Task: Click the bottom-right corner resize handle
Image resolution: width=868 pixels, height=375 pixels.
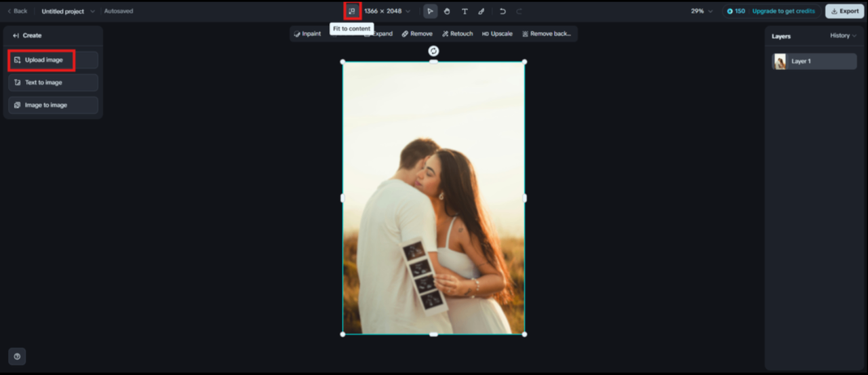Action: point(524,334)
